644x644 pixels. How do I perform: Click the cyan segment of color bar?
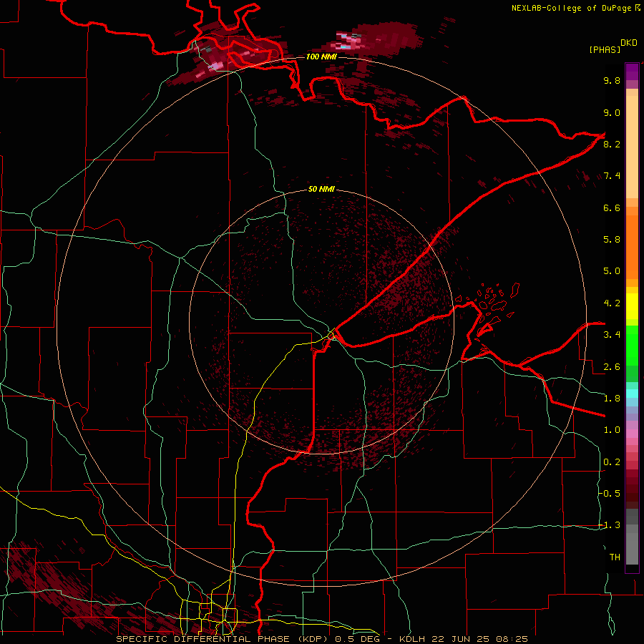632,394
